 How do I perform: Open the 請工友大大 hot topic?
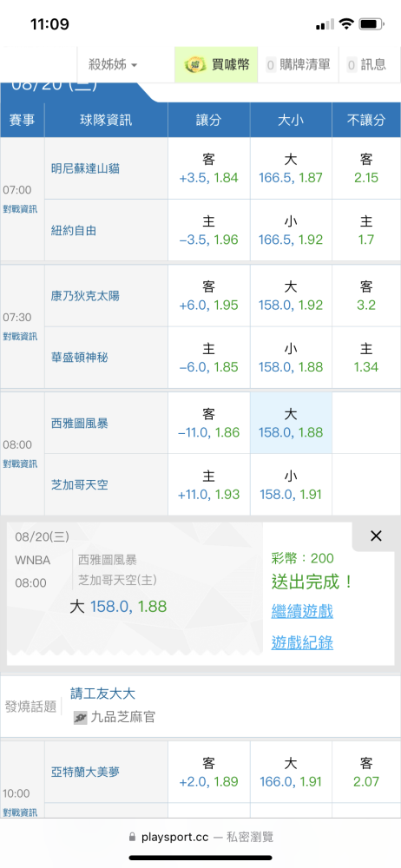coord(102,693)
